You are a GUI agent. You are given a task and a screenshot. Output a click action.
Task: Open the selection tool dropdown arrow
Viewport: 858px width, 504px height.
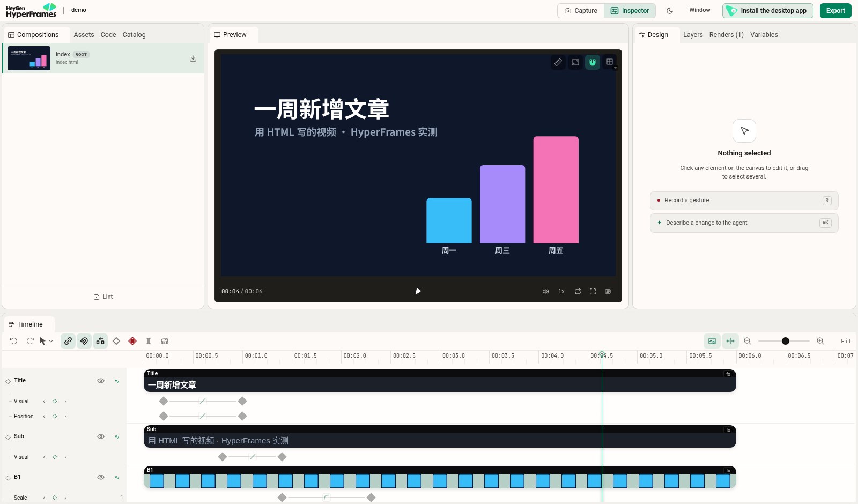coord(51,341)
